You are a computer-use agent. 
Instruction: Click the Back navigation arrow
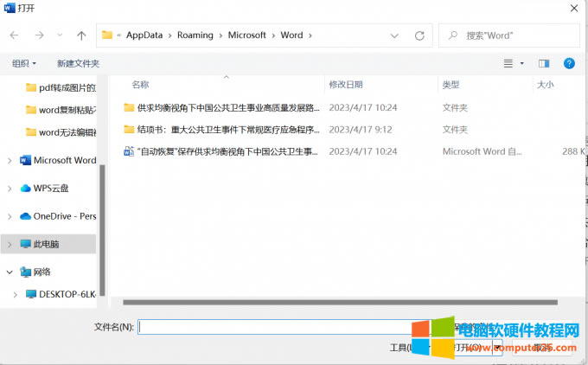[x=15, y=35]
